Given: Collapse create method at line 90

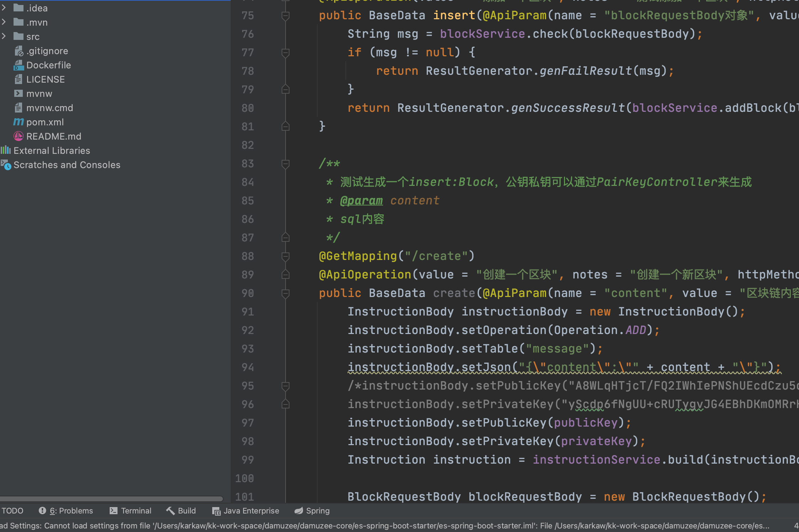Looking at the screenshot, I should (x=286, y=293).
